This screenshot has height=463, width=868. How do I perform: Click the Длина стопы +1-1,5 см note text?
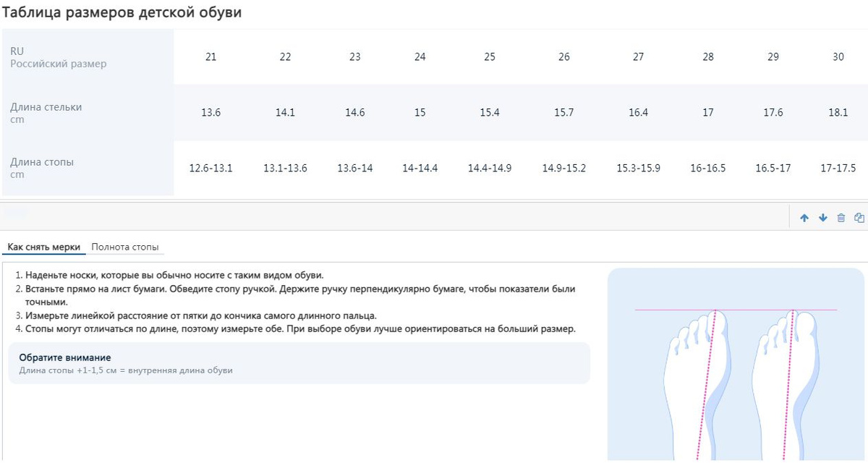[x=126, y=370]
